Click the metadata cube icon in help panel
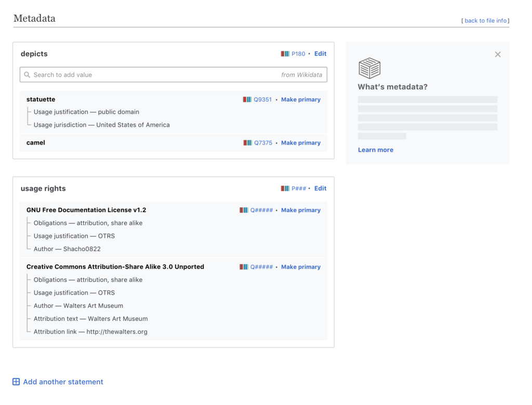 tap(369, 68)
